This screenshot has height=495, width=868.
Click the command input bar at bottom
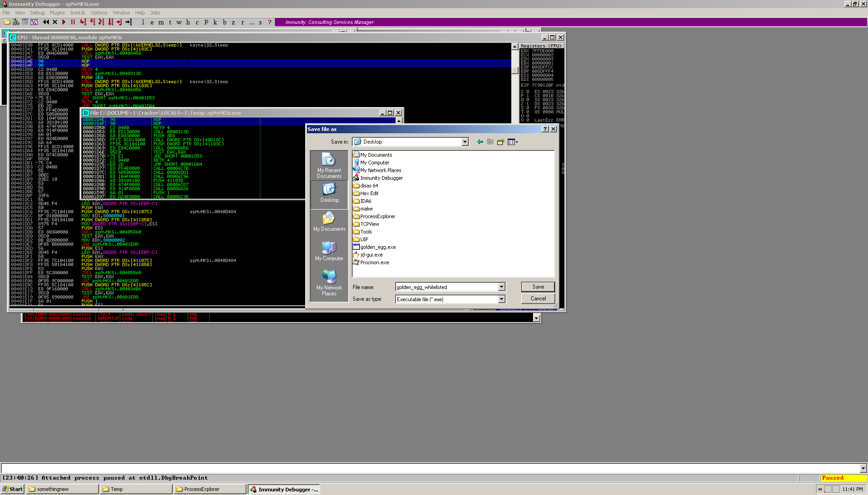coord(430,468)
